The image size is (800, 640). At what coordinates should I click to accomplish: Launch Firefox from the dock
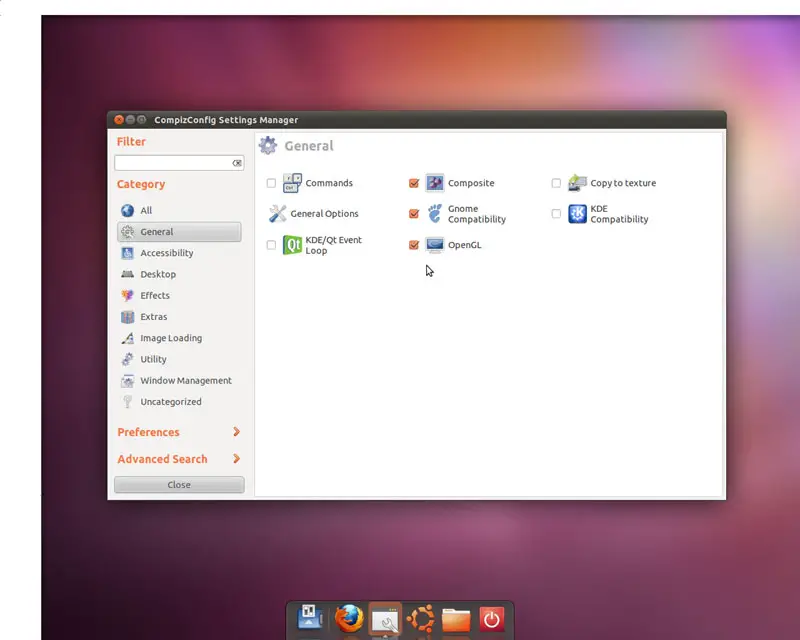[349, 619]
